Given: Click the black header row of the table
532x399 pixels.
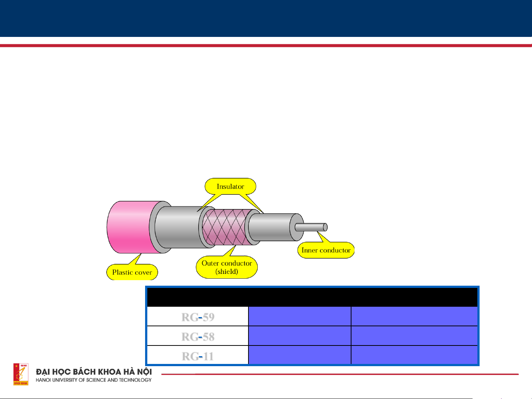Looking at the screenshot, I should pyautogui.click(x=312, y=297).
